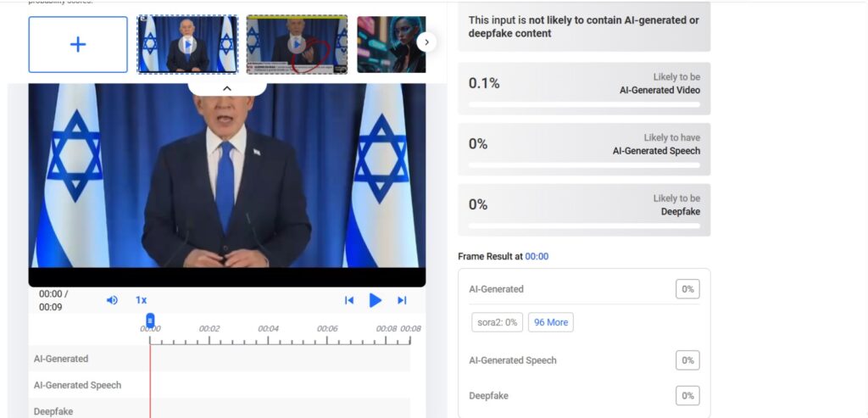
Task: Skip to previous frame
Action: point(348,300)
